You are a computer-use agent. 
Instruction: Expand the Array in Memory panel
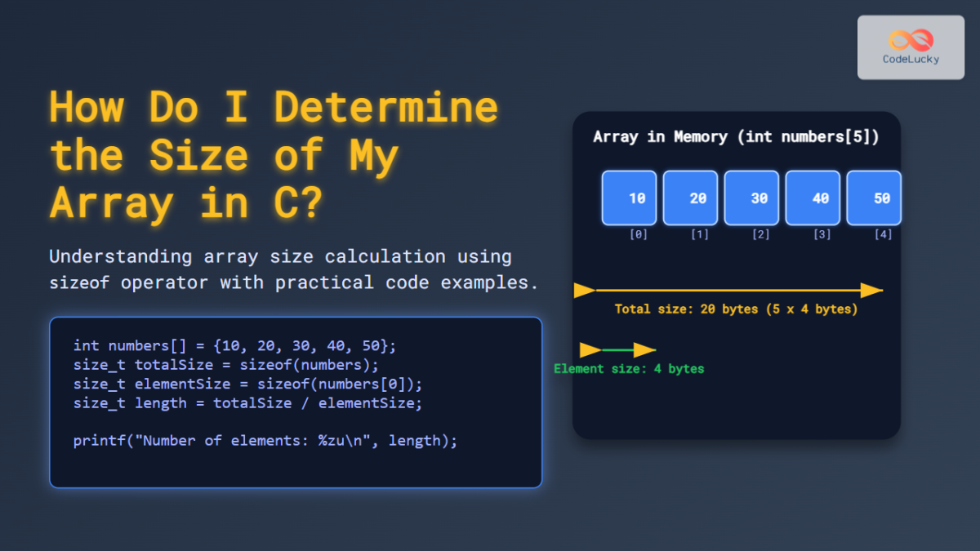737,273
